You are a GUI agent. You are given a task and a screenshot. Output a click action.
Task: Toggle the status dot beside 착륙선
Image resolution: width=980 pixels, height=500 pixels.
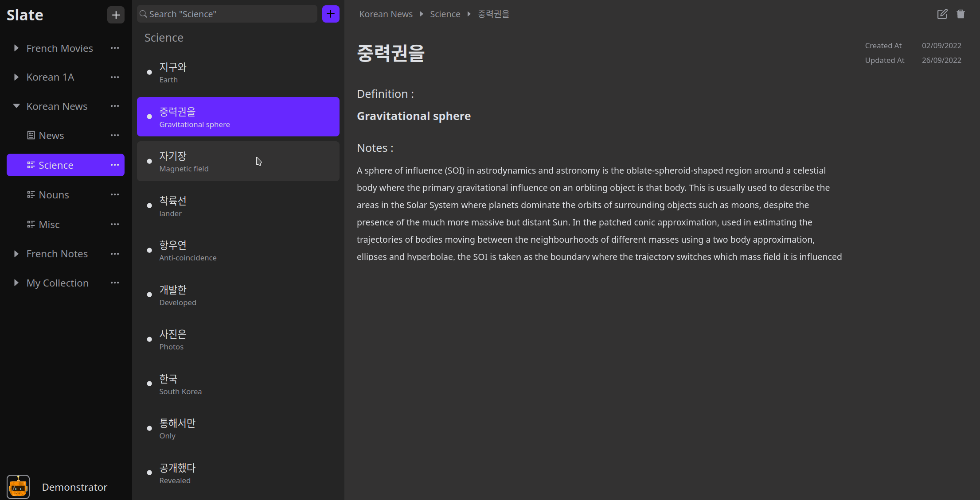[149, 205]
